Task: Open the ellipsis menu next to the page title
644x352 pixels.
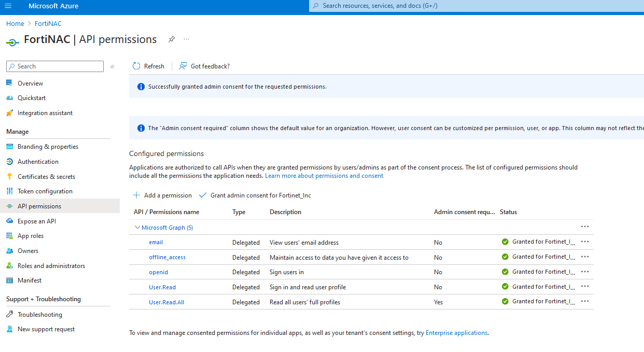Action: tap(186, 39)
